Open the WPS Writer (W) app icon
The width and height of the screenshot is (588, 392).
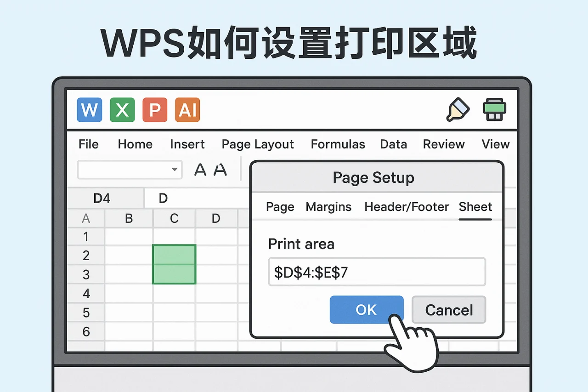point(89,109)
